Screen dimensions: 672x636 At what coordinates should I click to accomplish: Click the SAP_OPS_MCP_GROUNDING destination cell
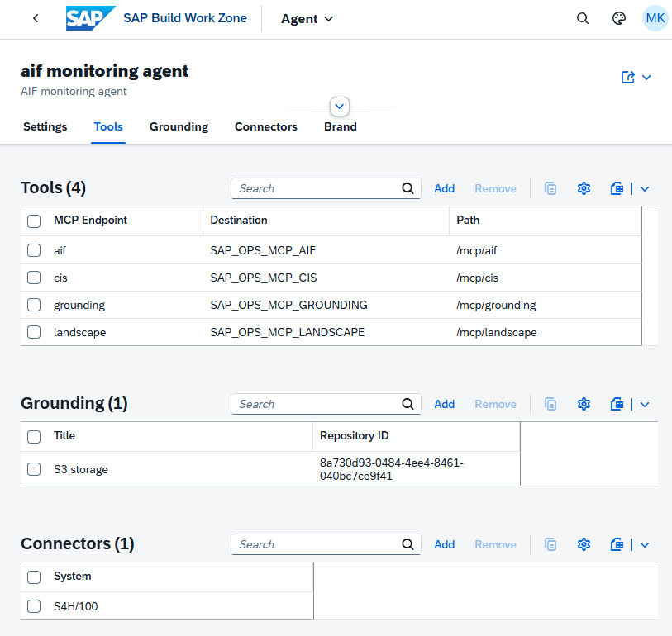(288, 305)
